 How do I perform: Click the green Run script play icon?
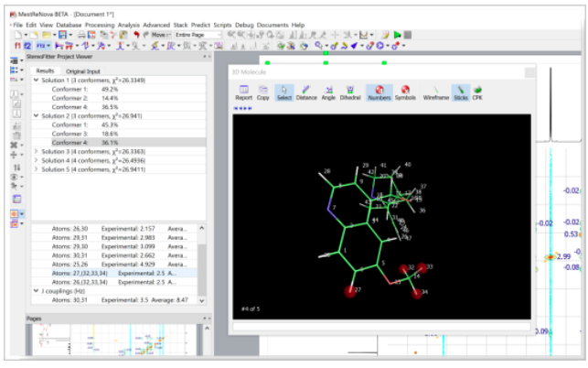pyautogui.click(x=398, y=35)
